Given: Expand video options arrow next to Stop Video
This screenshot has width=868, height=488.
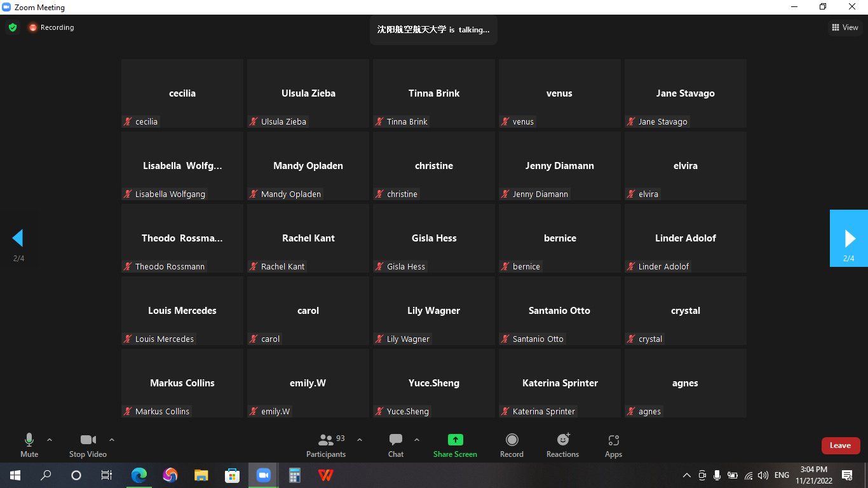Looking at the screenshot, I should (x=112, y=440).
